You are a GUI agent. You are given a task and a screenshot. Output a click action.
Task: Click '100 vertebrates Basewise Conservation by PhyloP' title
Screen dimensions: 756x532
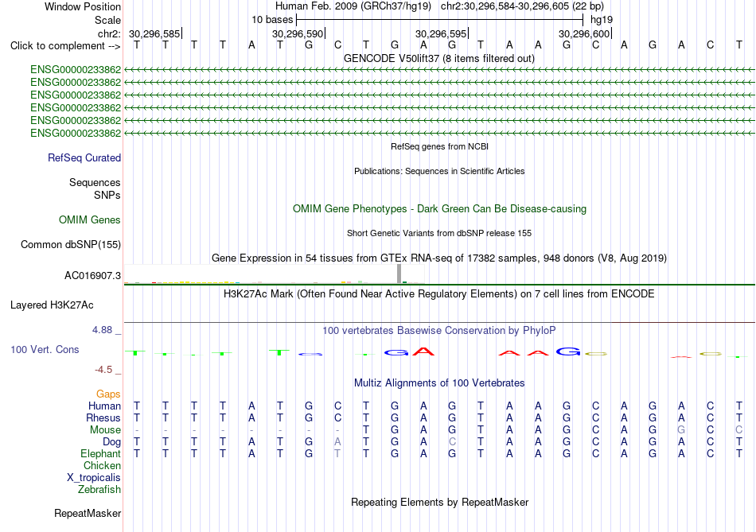[439, 330]
